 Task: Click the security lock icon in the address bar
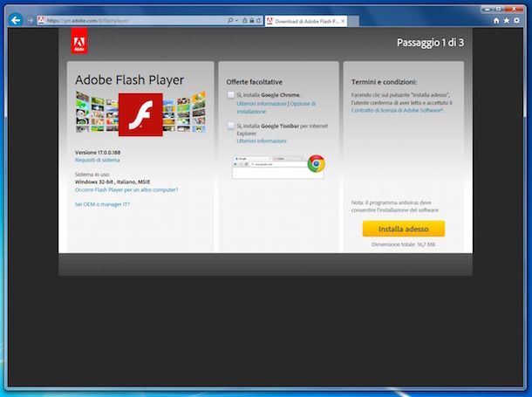pos(252,21)
